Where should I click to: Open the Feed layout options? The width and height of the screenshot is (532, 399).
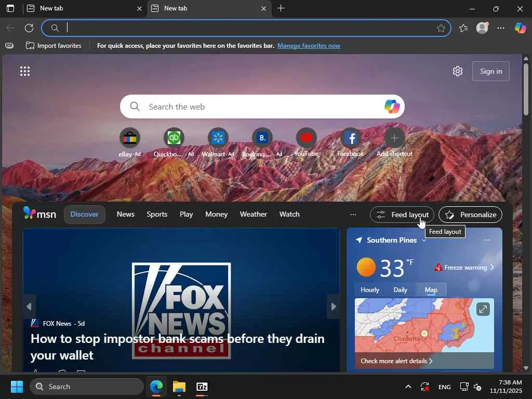(x=402, y=215)
